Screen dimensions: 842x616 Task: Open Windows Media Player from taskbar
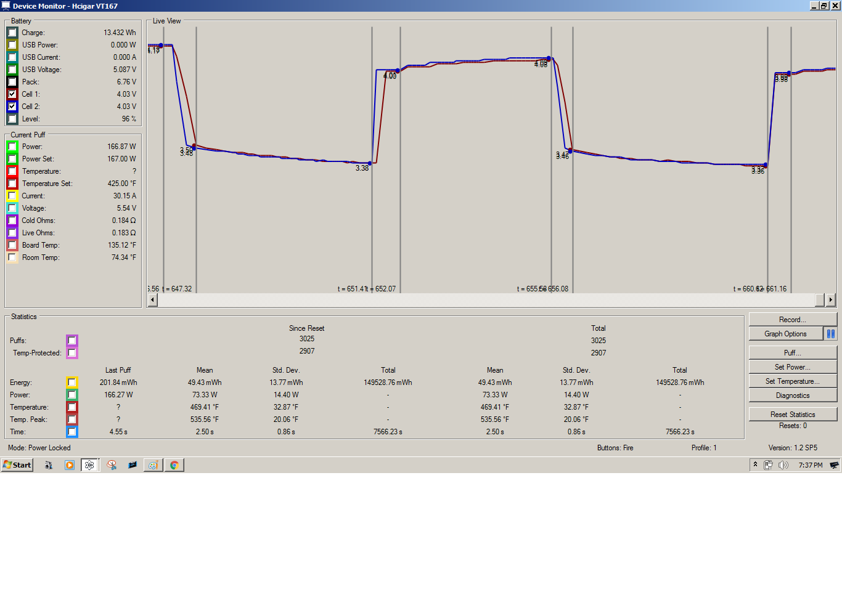(x=70, y=465)
